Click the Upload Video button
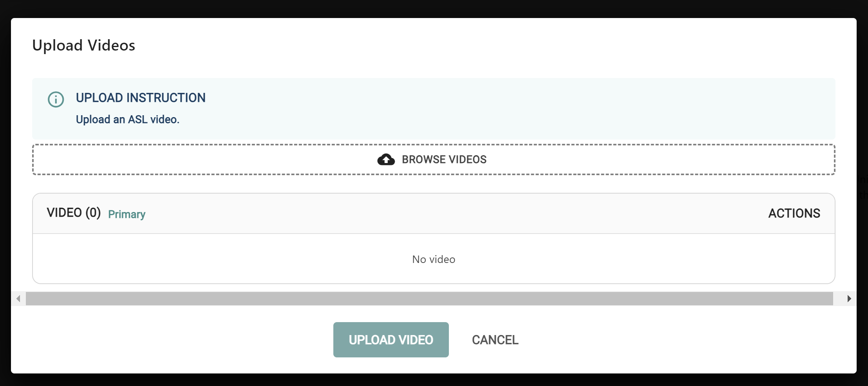Image resolution: width=868 pixels, height=386 pixels. point(391,340)
